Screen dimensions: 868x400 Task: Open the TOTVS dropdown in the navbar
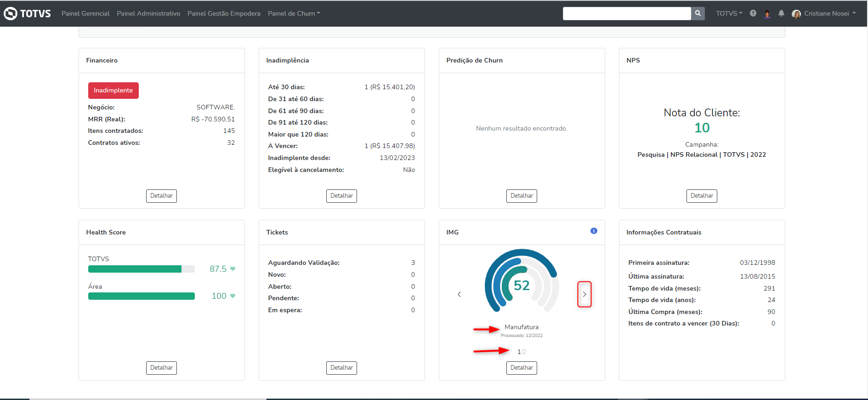[x=729, y=13]
